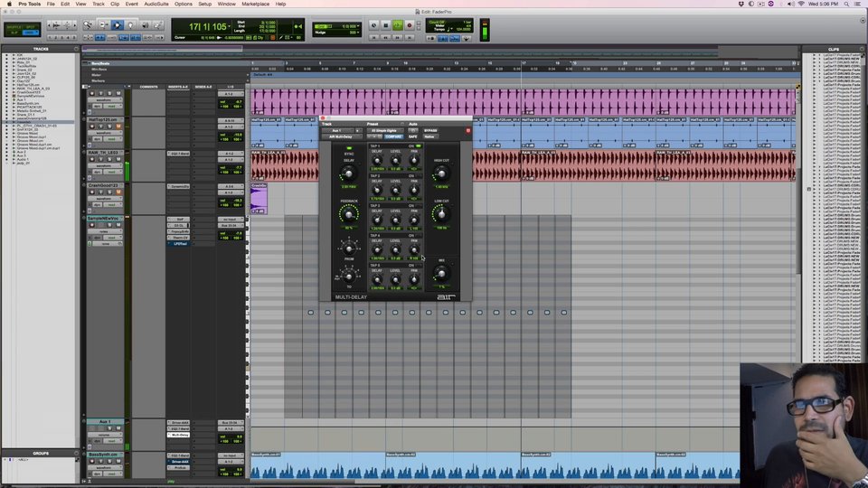The image size is (868, 488).
Task: Click Tap 3 Pan knob
Action: click(x=414, y=221)
